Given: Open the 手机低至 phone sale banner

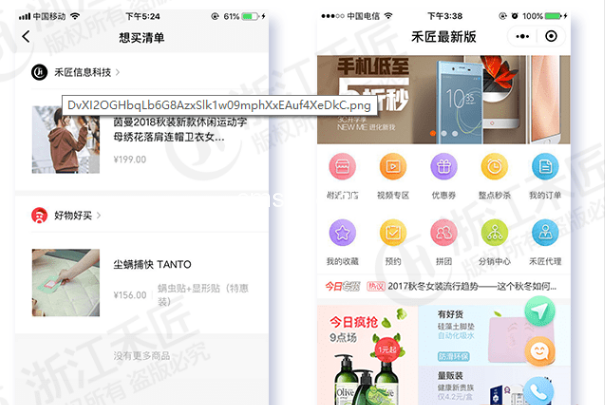Looking at the screenshot, I should coord(444,100).
